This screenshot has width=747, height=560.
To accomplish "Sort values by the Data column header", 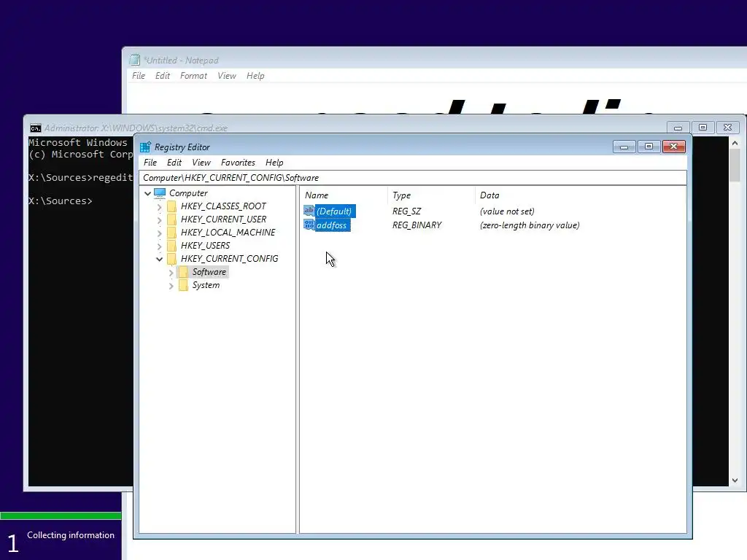I will (580, 195).
